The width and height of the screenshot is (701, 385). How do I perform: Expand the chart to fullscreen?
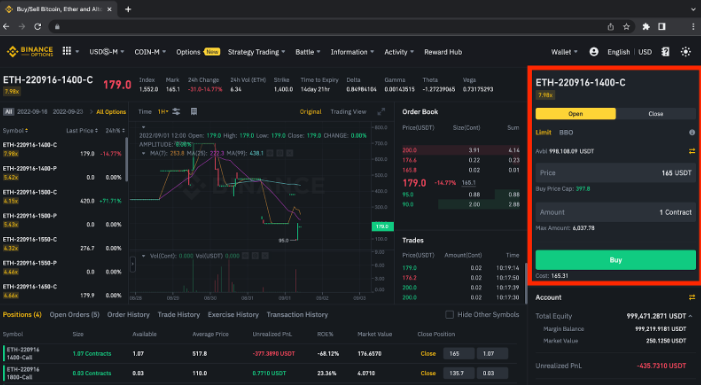click(381, 112)
